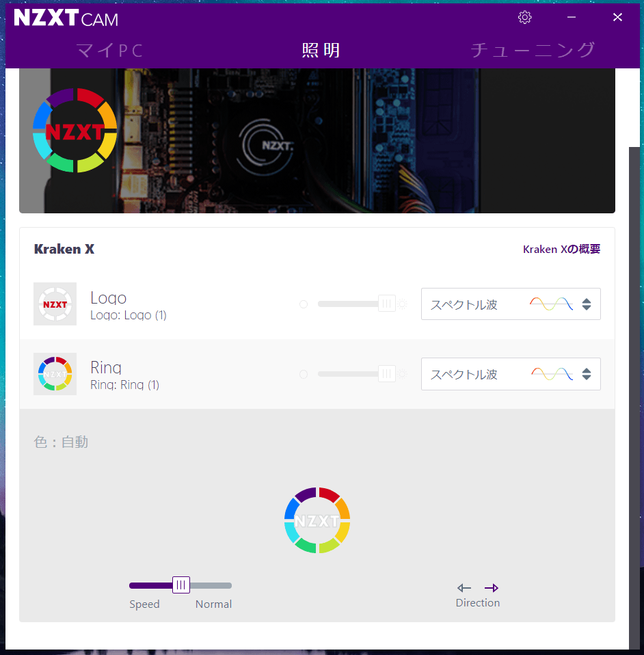
Task: Open settings via the gear icon
Action: coord(524,17)
